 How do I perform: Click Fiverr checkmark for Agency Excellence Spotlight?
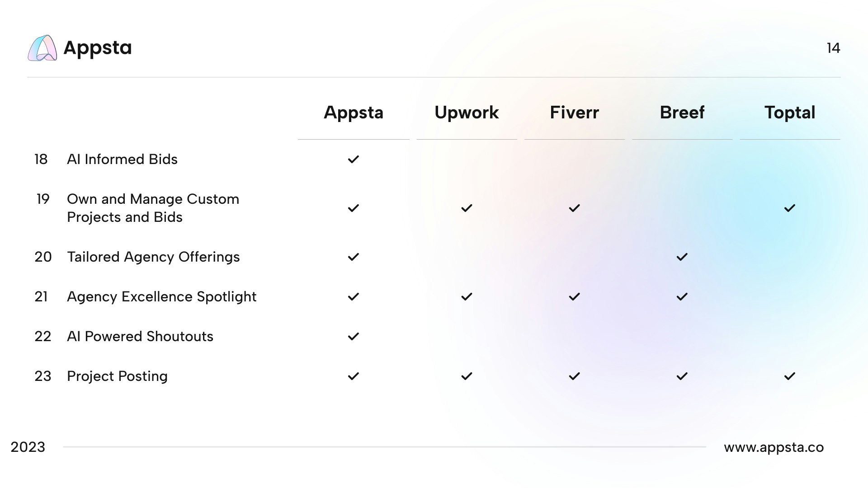[575, 297]
